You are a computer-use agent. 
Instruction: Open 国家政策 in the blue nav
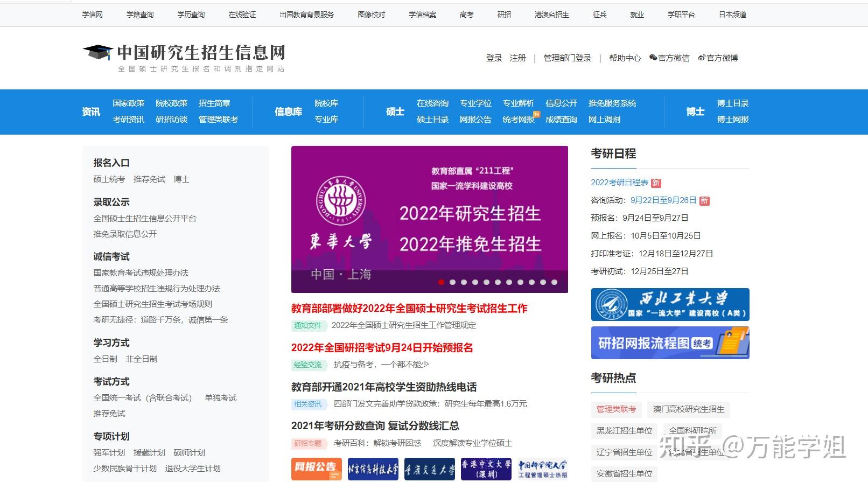pyautogui.click(x=129, y=103)
